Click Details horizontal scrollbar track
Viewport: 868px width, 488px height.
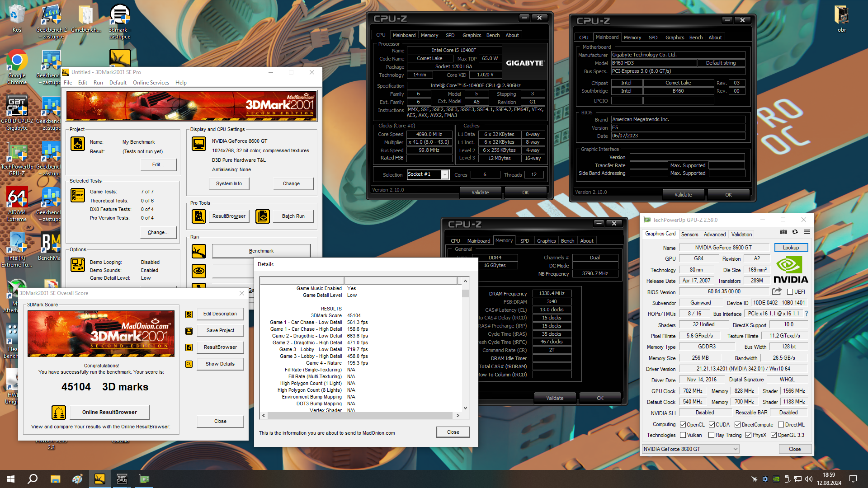[360, 415]
